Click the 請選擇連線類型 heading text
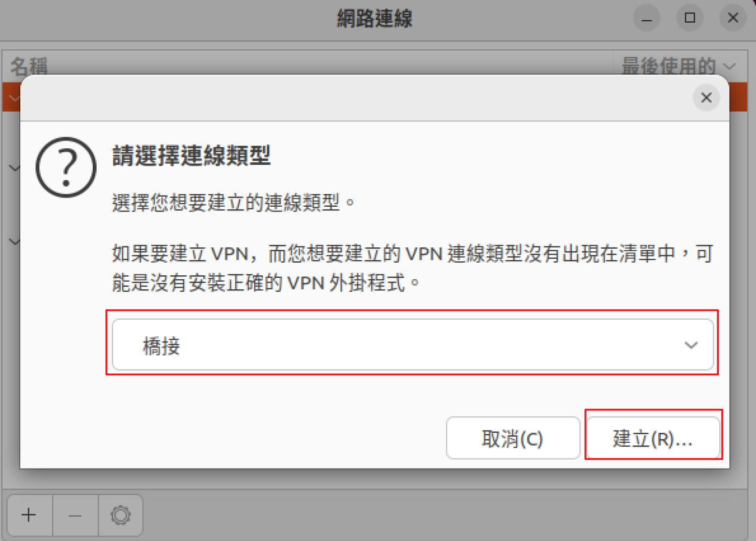The height and width of the screenshot is (541, 756). point(191,156)
